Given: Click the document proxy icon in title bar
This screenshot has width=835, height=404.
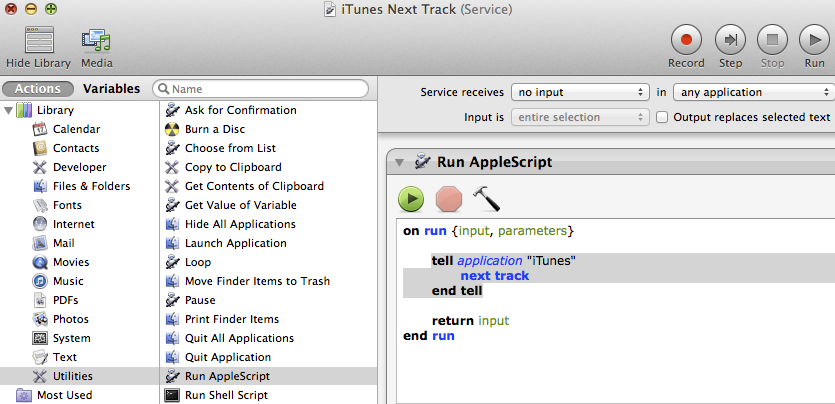Looking at the screenshot, I should tap(330, 10).
